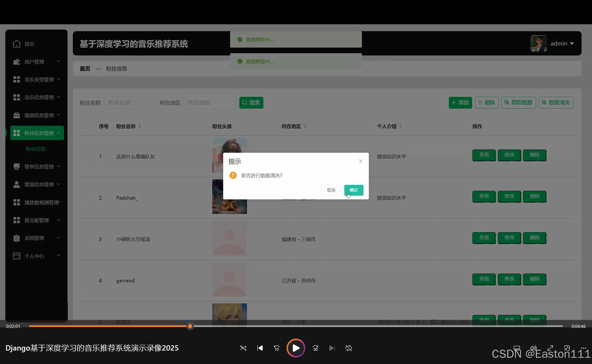Check the select-all checkbox in table header
The width and height of the screenshot is (592, 364).
[84, 126]
